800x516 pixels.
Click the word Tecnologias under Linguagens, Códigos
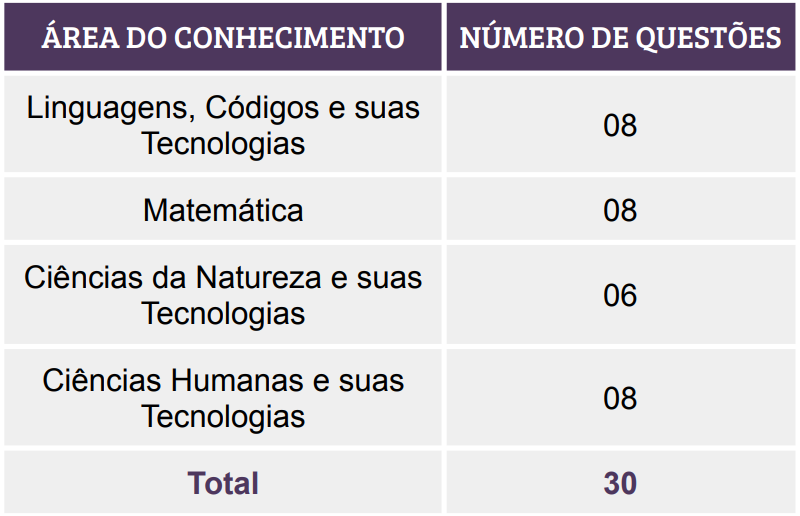point(223,143)
